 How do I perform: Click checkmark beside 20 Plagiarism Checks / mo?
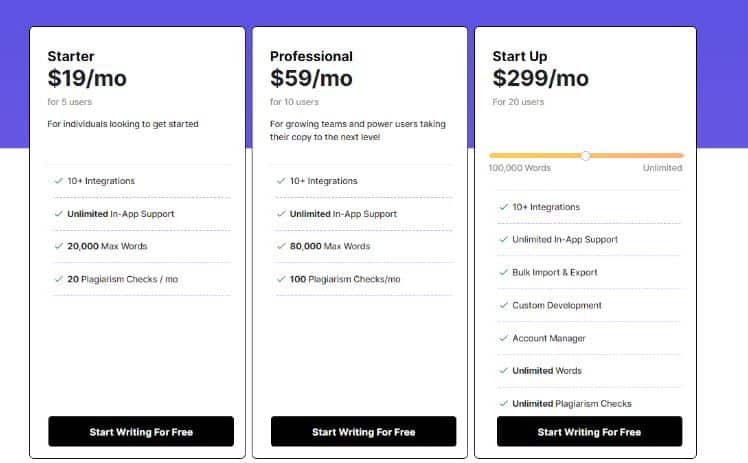[x=59, y=279]
